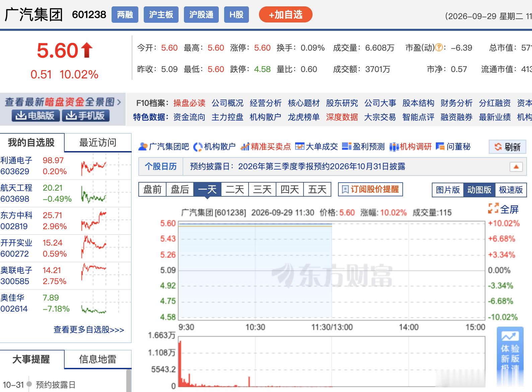The width and height of the screenshot is (532, 392).
Task: Open the 大单成交 table icon
Action: point(300,147)
